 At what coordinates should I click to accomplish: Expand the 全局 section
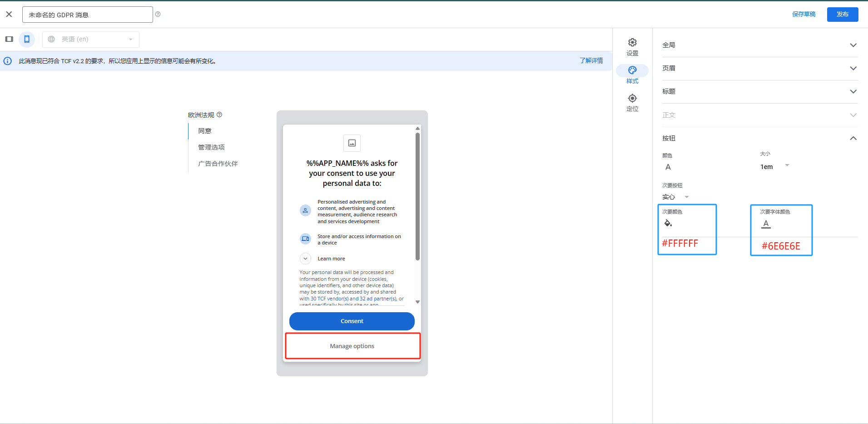click(x=853, y=45)
